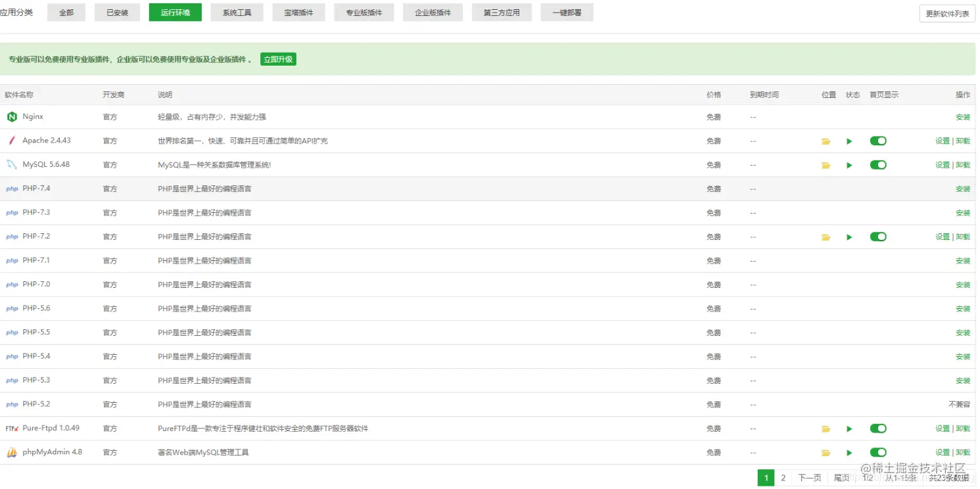Click the PHP-5.4 logo icon

[12, 357]
